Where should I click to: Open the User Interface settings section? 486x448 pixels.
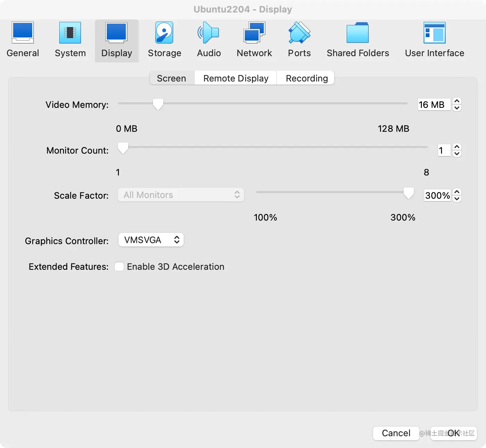click(434, 40)
